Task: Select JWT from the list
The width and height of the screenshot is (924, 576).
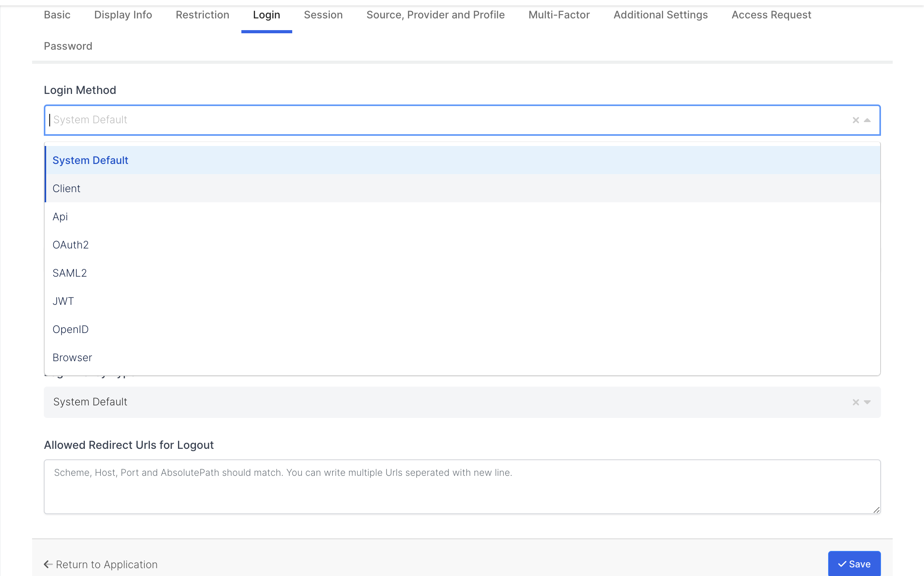Action: pos(63,301)
